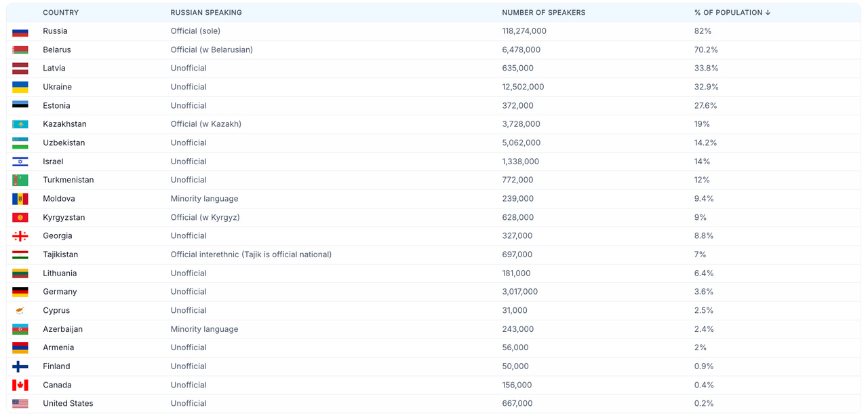Screen dimensions: 868x418
Task: Click the Latvia flag icon
Action: point(20,69)
